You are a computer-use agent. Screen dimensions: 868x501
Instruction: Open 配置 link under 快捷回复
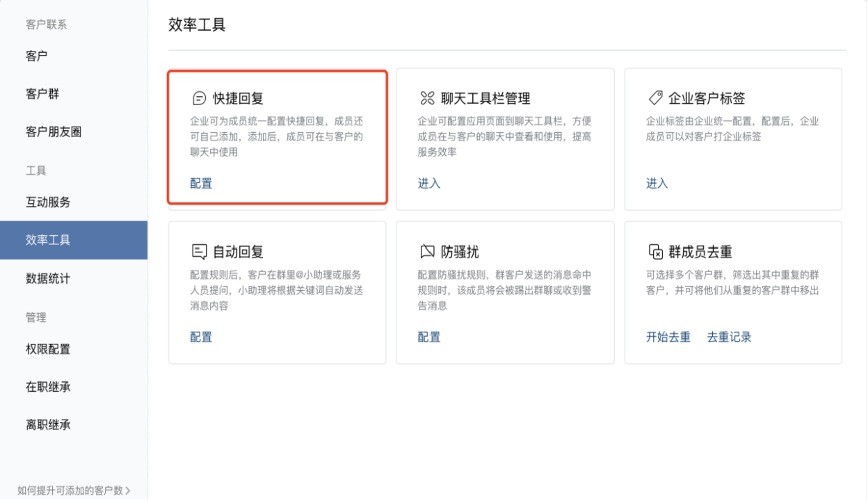(x=201, y=184)
